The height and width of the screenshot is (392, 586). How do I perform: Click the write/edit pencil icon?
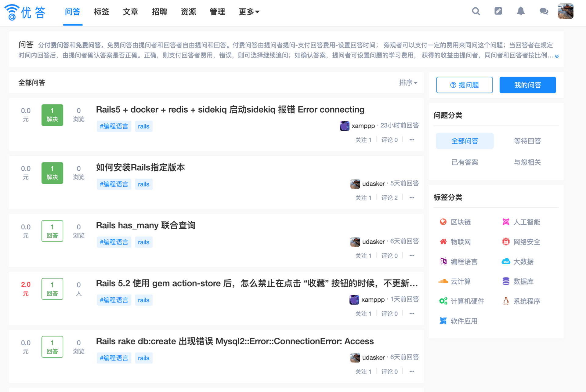[498, 11]
